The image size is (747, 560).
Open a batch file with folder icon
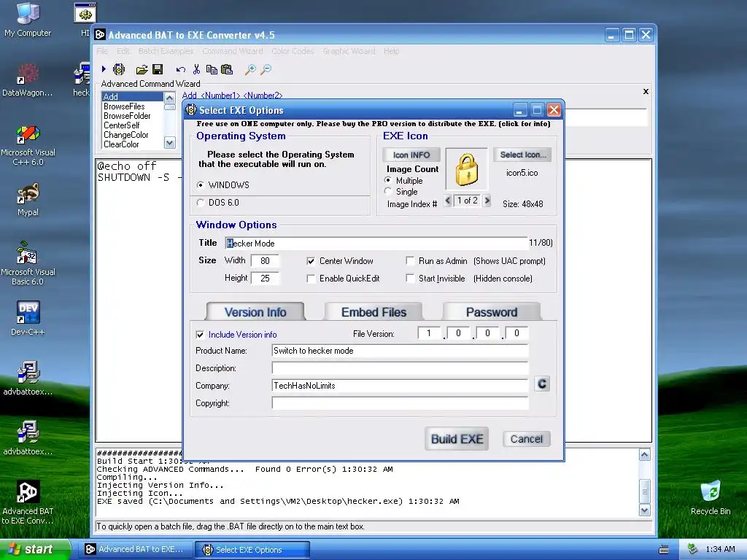coord(142,70)
